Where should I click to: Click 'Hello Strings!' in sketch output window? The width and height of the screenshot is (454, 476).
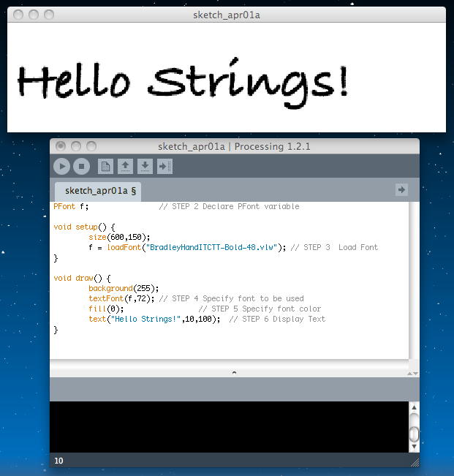pyautogui.click(x=183, y=83)
